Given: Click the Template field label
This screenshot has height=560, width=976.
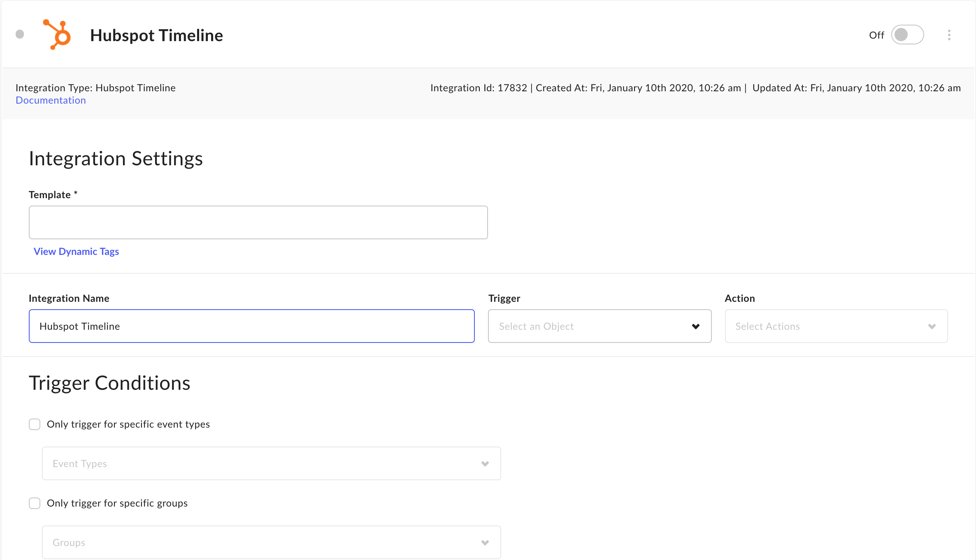Looking at the screenshot, I should (53, 195).
